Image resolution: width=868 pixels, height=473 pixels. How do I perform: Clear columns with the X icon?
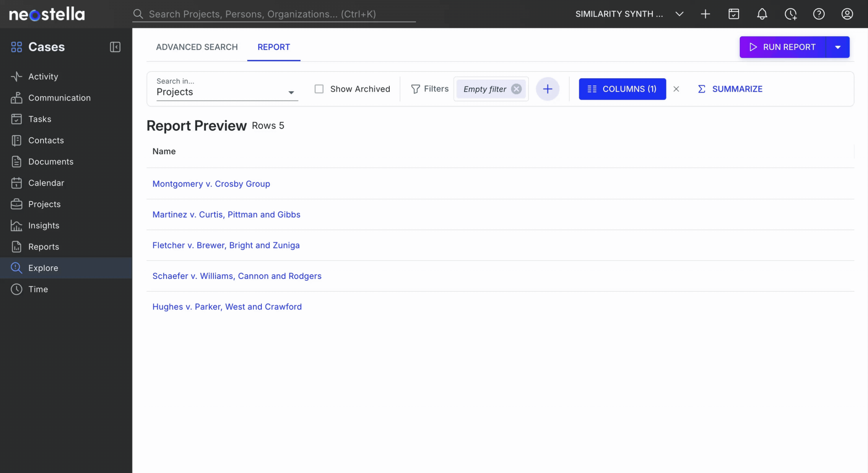676,89
